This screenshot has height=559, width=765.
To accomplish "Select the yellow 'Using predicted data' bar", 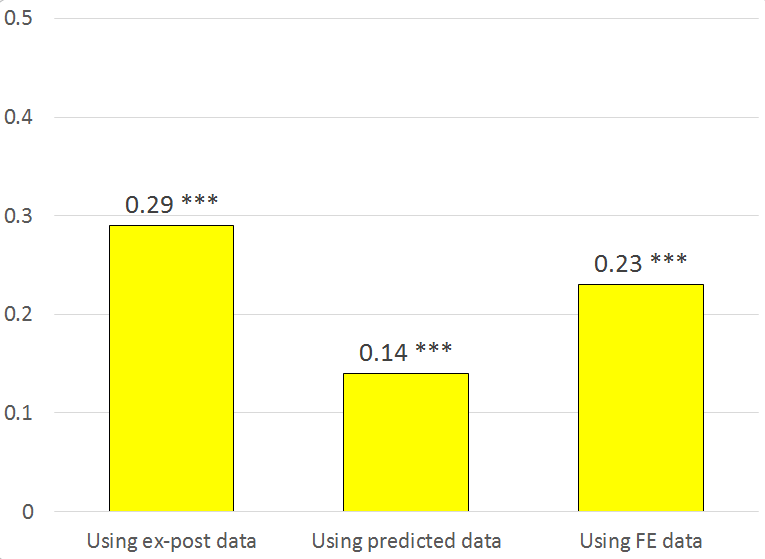I will pyautogui.click(x=406, y=442).
